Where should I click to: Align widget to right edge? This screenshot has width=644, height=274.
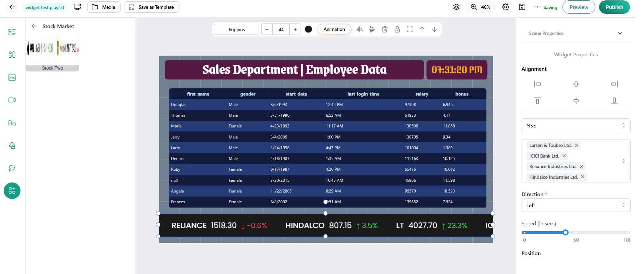pos(614,84)
